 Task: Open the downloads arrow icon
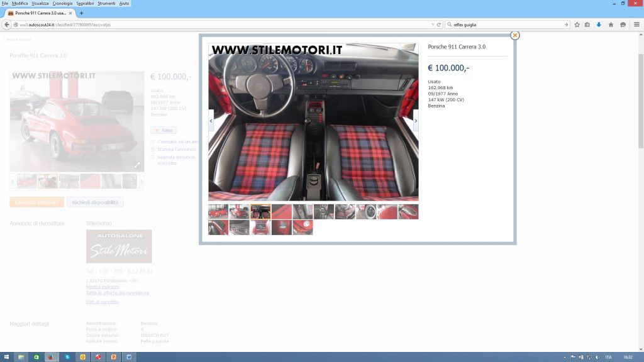click(x=599, y=25)
